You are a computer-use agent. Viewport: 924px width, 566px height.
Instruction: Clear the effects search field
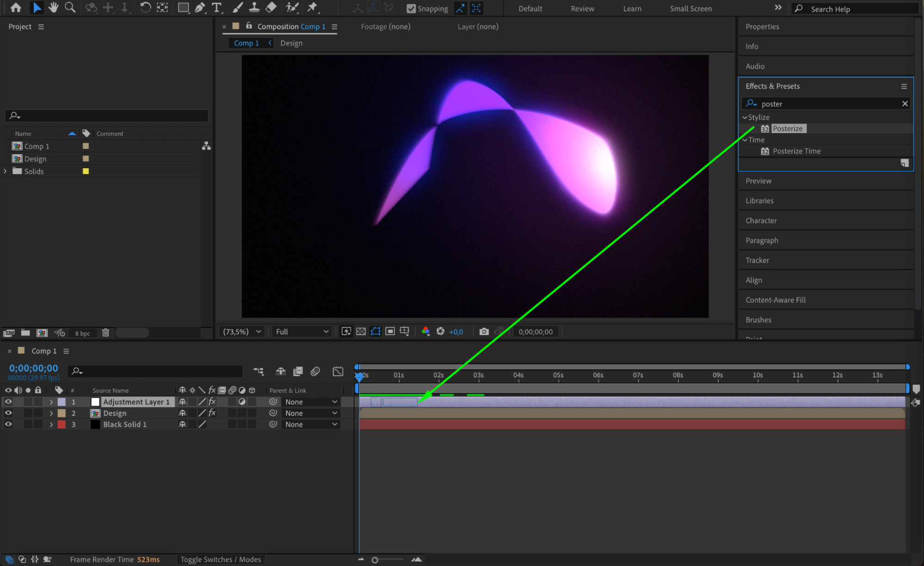tap(905, 103)
